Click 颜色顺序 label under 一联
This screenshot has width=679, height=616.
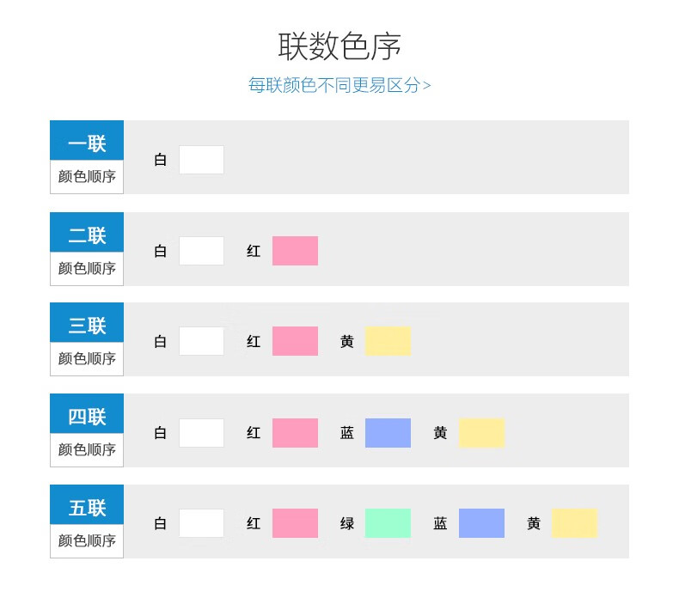pyautogui.click(x=87, y=177)
